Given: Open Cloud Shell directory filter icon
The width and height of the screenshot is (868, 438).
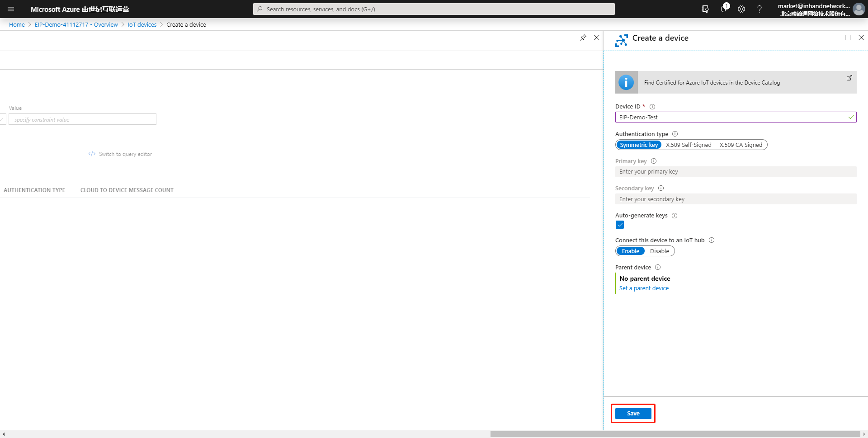Looking at the screenshot, I should 705,9.
